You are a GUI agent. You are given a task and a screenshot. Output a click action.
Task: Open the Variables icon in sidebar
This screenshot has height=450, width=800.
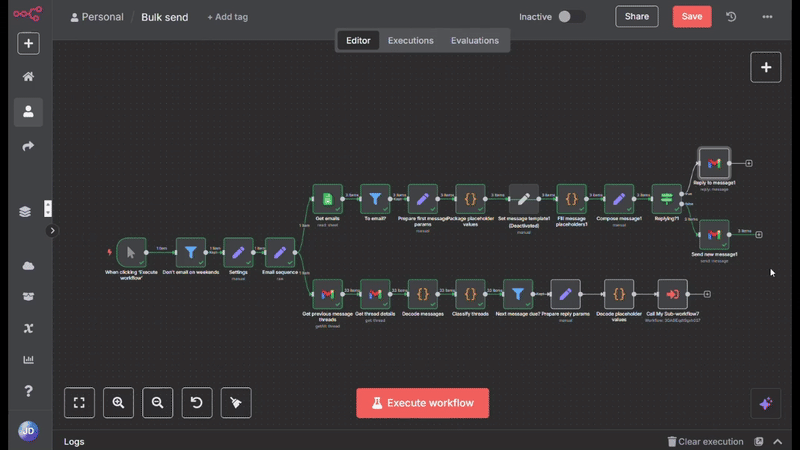click(28, 328)
